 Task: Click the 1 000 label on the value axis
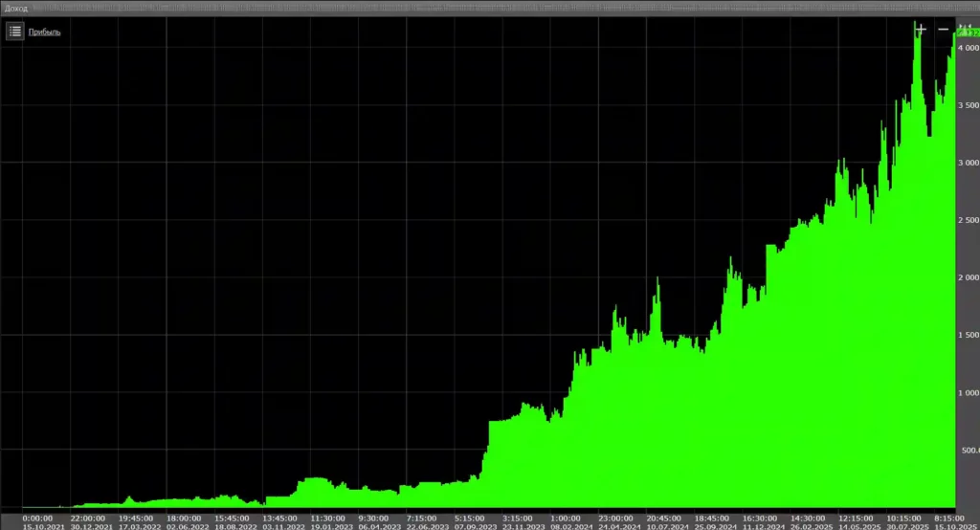point(969,392)
